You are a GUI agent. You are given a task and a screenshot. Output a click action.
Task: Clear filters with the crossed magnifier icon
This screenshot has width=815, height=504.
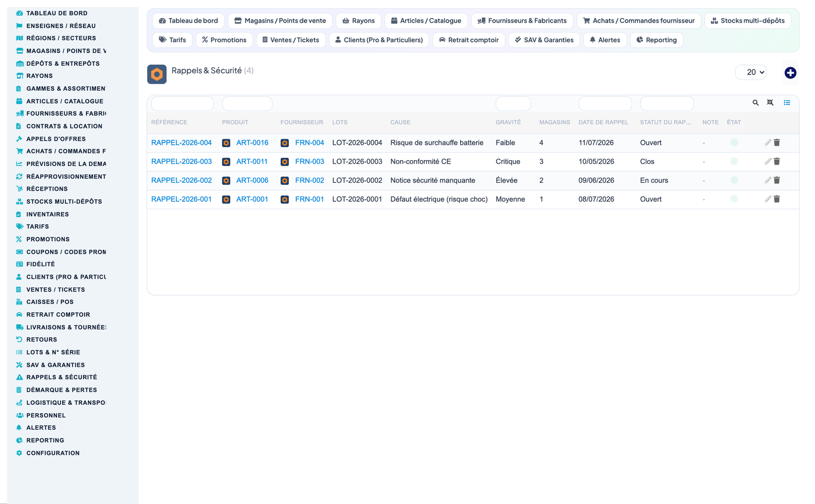(770, 103)
